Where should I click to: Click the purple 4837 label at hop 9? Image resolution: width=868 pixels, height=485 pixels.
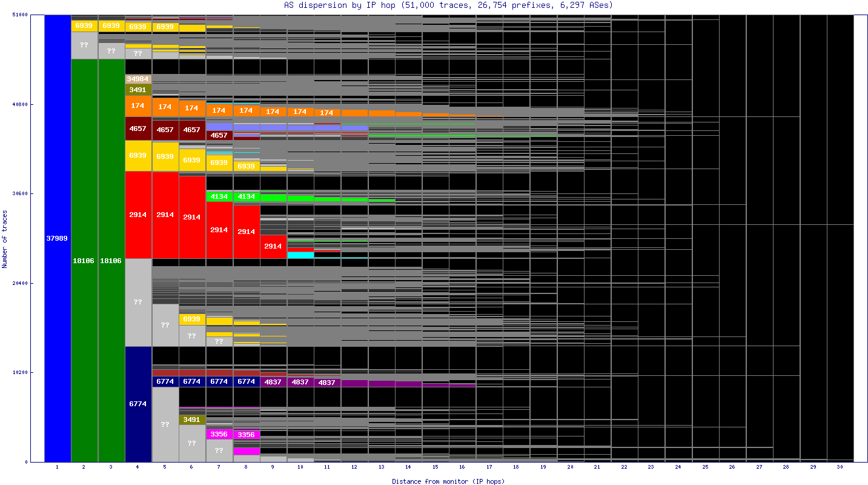pyautogui.click(x=273, y=382)
